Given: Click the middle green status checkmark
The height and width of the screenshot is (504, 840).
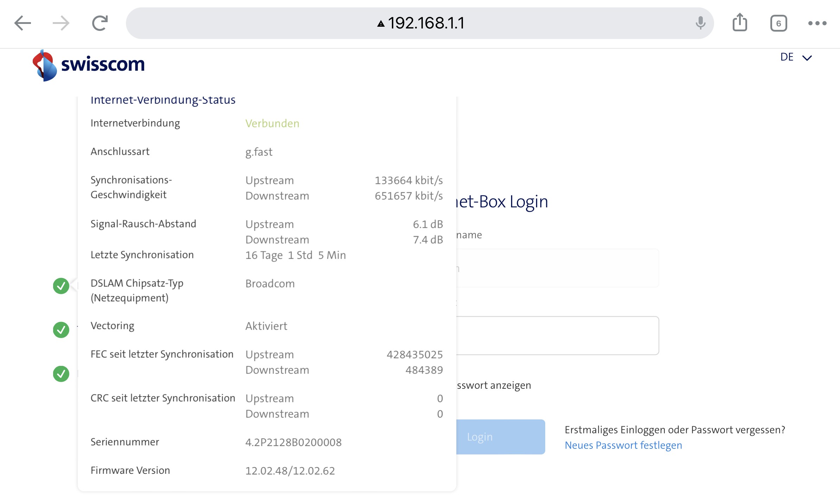Looking at the screenshot, I should point(61,330).
